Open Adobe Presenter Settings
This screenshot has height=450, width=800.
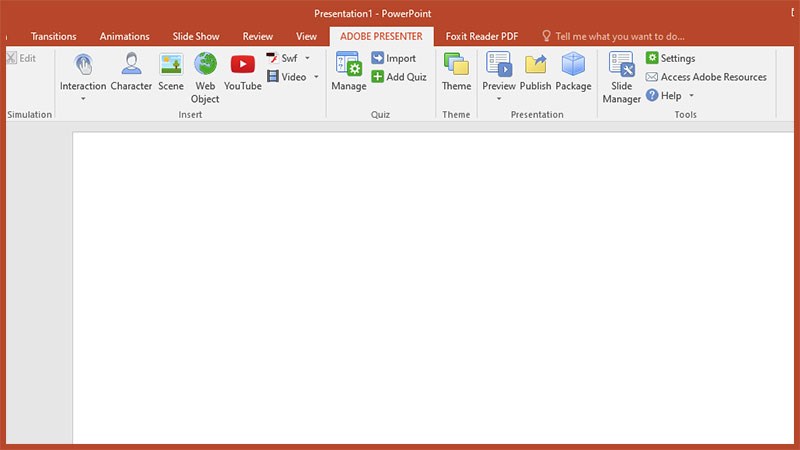point(670,58)
